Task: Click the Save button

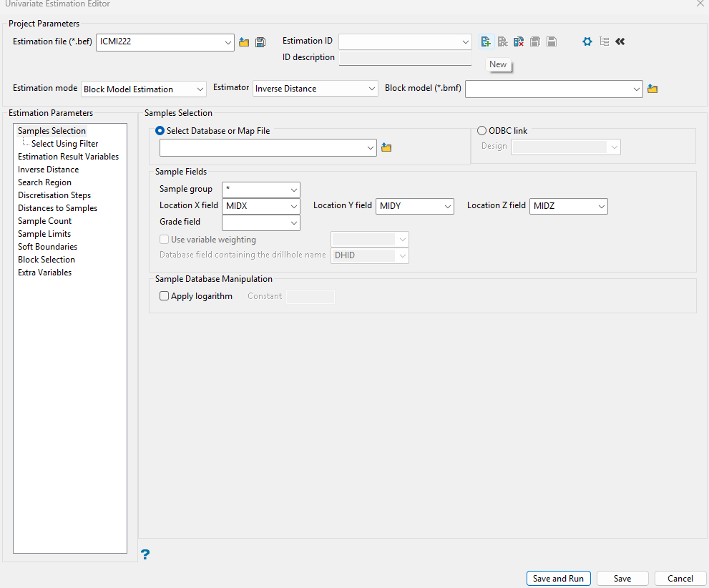Action: 622,579
